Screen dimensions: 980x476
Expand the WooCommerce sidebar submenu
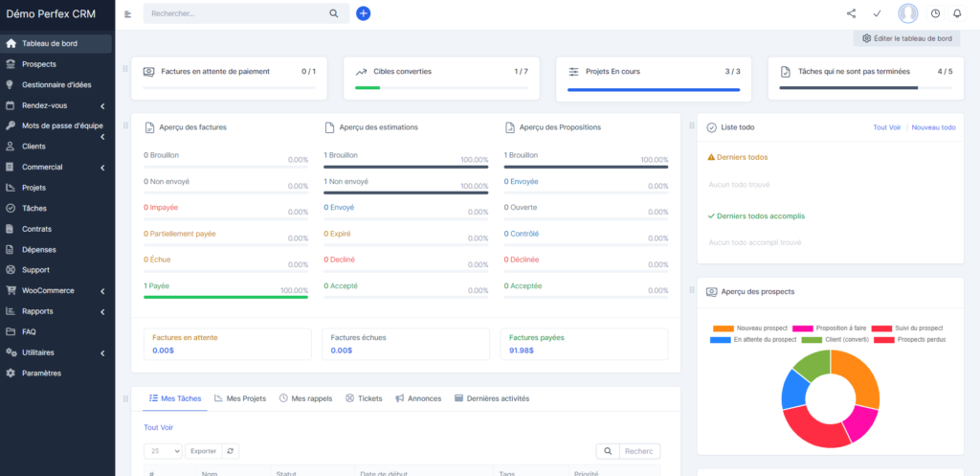coord(102,291)
